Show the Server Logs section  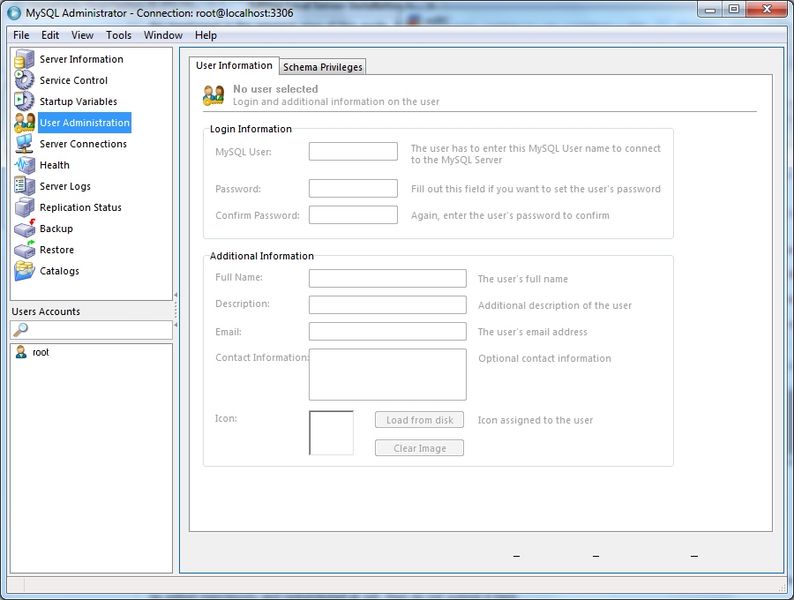tap(65, 186)
